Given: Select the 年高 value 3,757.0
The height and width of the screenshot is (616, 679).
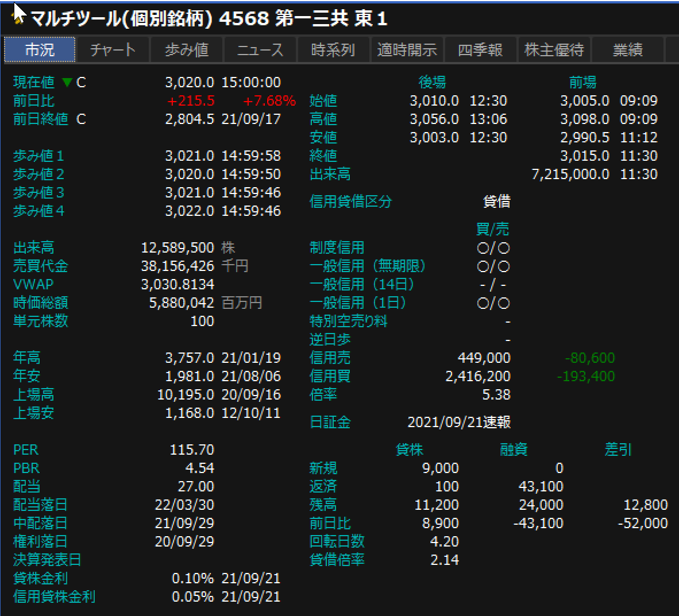Looking at the screenshot, I should [190, 358].
